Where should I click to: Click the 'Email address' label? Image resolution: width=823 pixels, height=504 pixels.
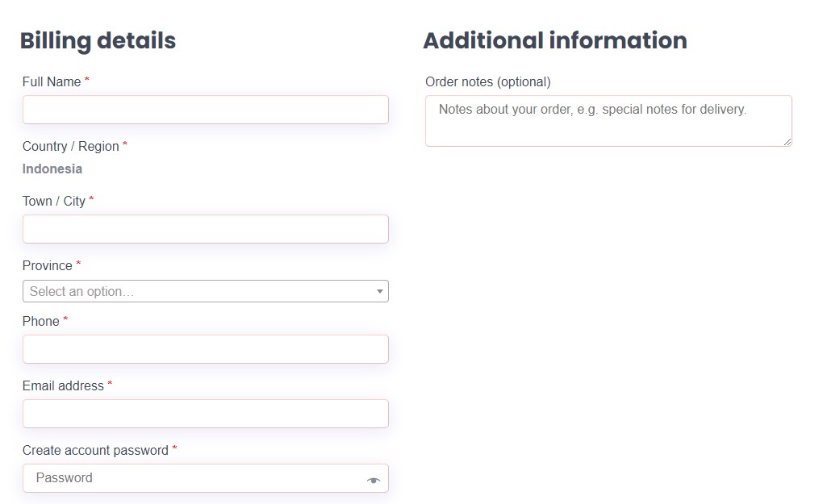tap(63, 386)
